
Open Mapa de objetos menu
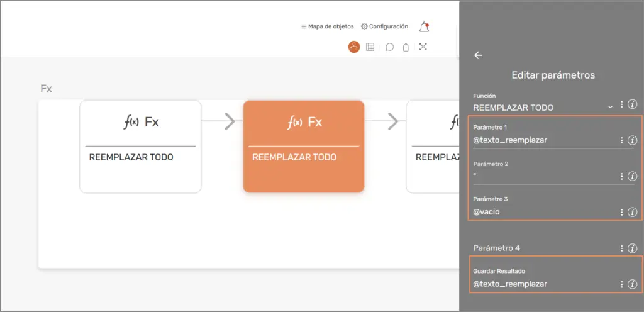327,26
